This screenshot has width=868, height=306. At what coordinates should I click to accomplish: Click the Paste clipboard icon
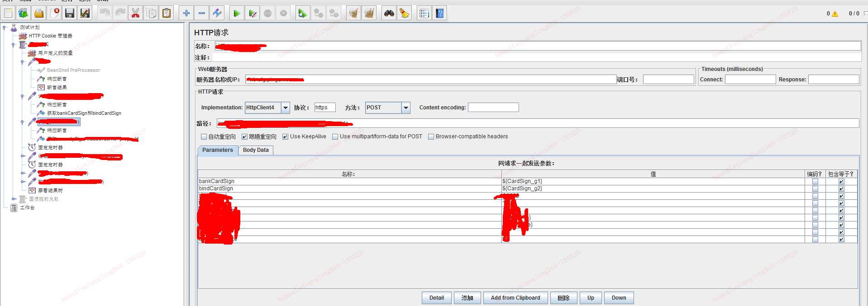tap(167, 14)
